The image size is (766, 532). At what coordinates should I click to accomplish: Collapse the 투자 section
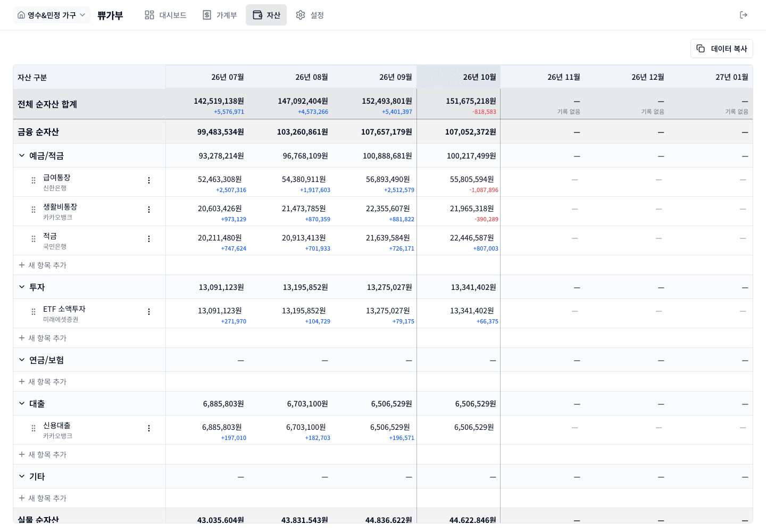(22, 287)
